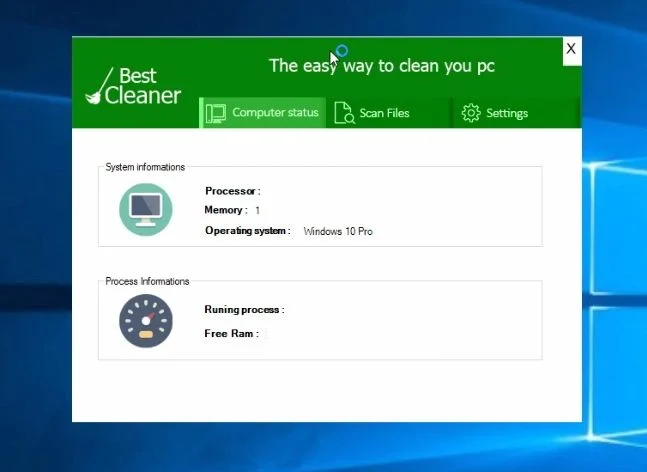
Task: Click the 'Operating system :' label
Action: [248, 231]
